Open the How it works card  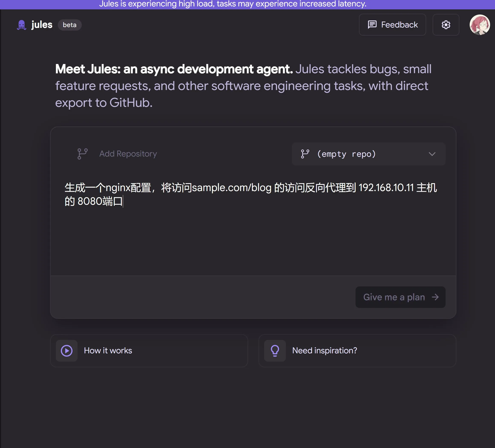(149, 350)
